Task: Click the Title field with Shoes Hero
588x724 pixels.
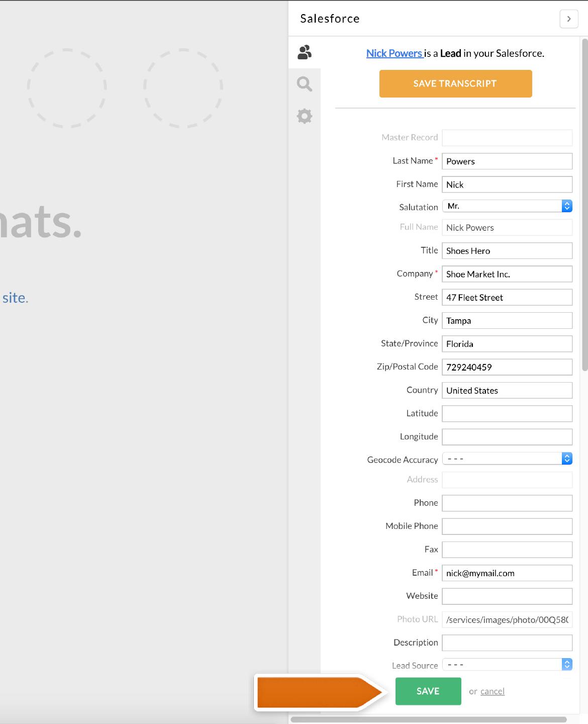Action: click(x=507, y=251)
